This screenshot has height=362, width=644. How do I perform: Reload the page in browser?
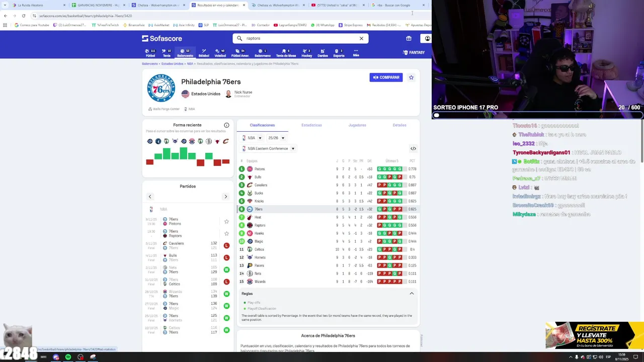tap(23, 16)
